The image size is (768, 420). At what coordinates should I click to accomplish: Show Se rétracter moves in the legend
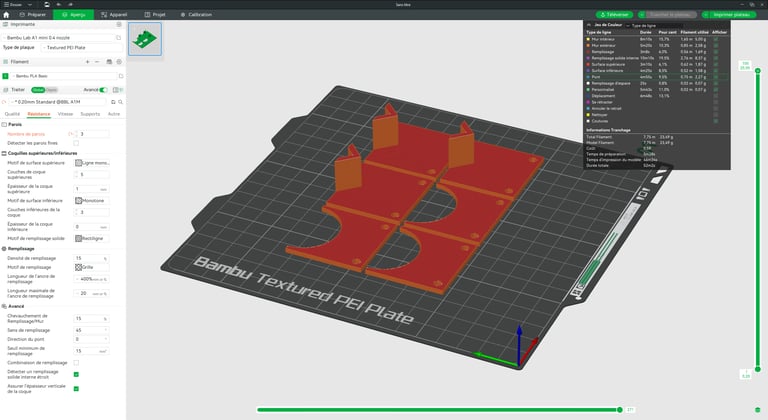[x=716, y=102]
